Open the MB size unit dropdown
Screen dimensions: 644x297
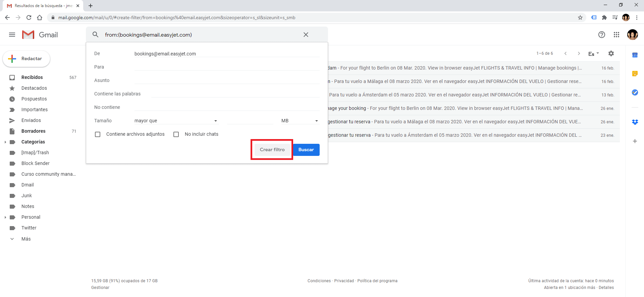(x=300, y=121)
